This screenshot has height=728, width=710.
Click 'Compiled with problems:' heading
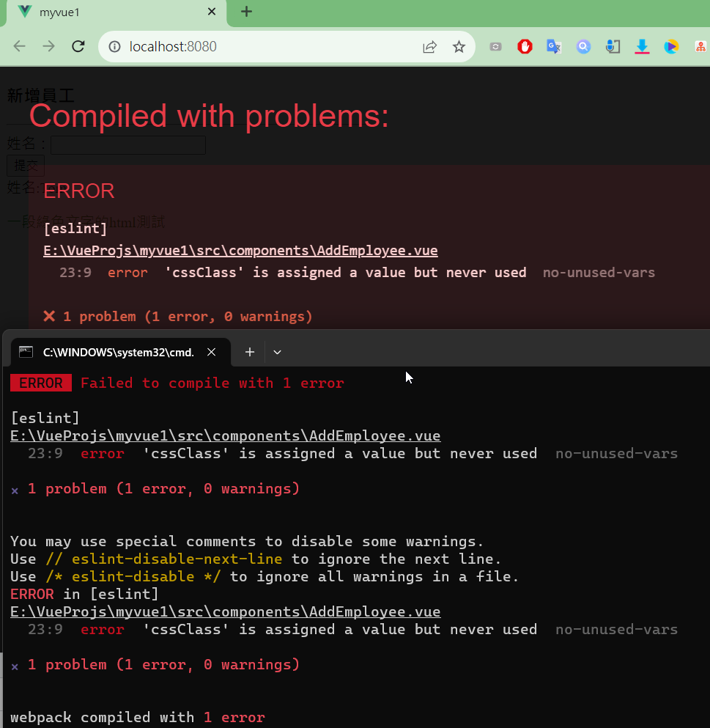[x=209, y=116]
